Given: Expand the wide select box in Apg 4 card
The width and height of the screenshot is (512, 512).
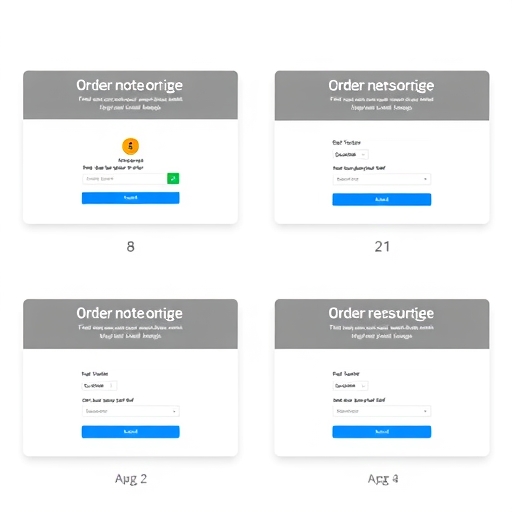Looking at the screenshot, I should (382, 411).
